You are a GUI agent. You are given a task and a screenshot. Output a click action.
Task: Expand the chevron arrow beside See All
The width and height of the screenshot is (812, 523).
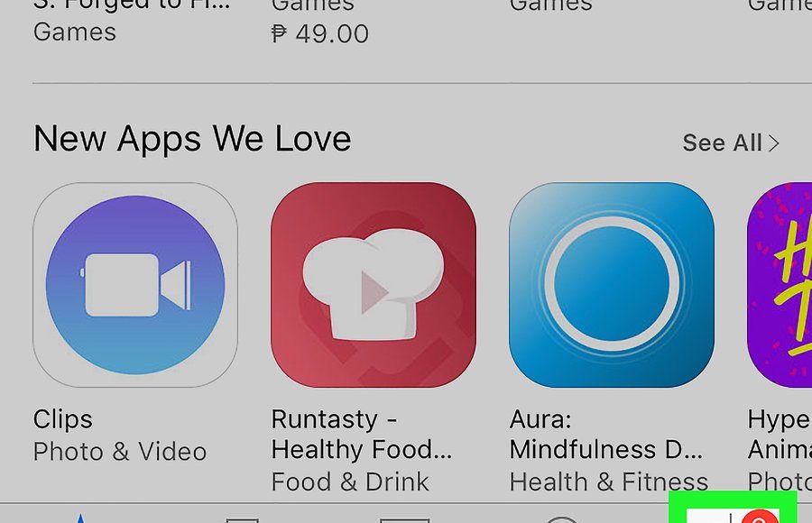pyautogui.click(x=774, y=143)
